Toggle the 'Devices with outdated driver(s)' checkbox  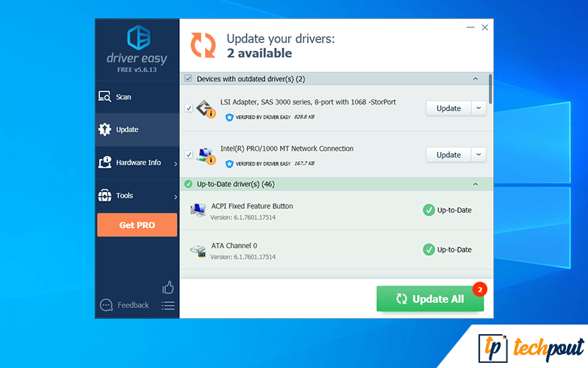coord(188,79)
